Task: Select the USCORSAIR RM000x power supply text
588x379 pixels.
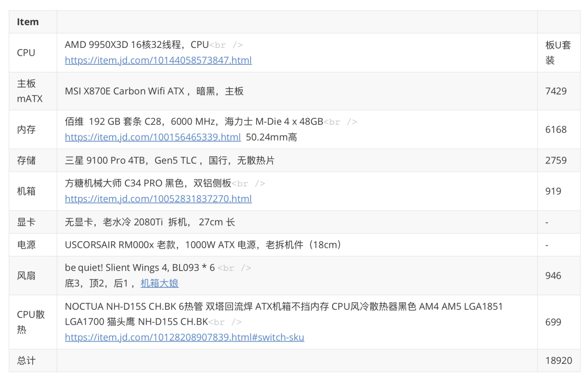Action: pos(203,245)
